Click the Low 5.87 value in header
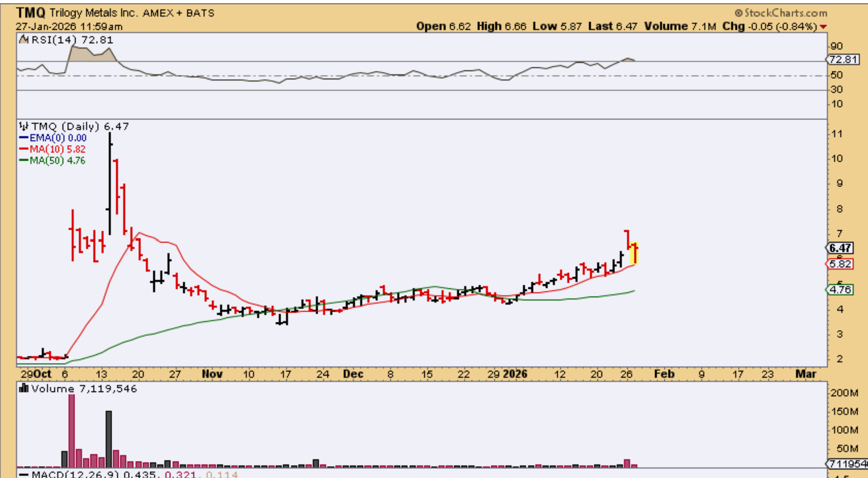Screen dimensions: 868x478 coord(557,27)
